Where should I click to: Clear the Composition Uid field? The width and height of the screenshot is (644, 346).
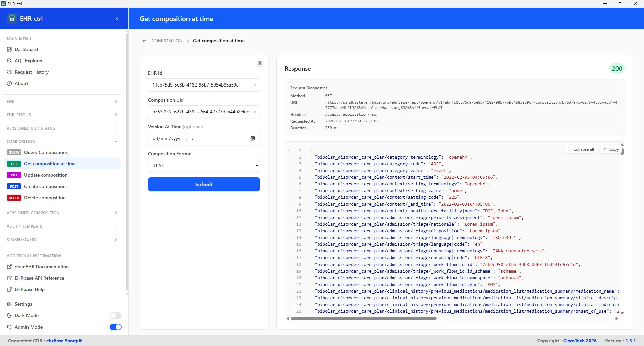click(255, 112)
